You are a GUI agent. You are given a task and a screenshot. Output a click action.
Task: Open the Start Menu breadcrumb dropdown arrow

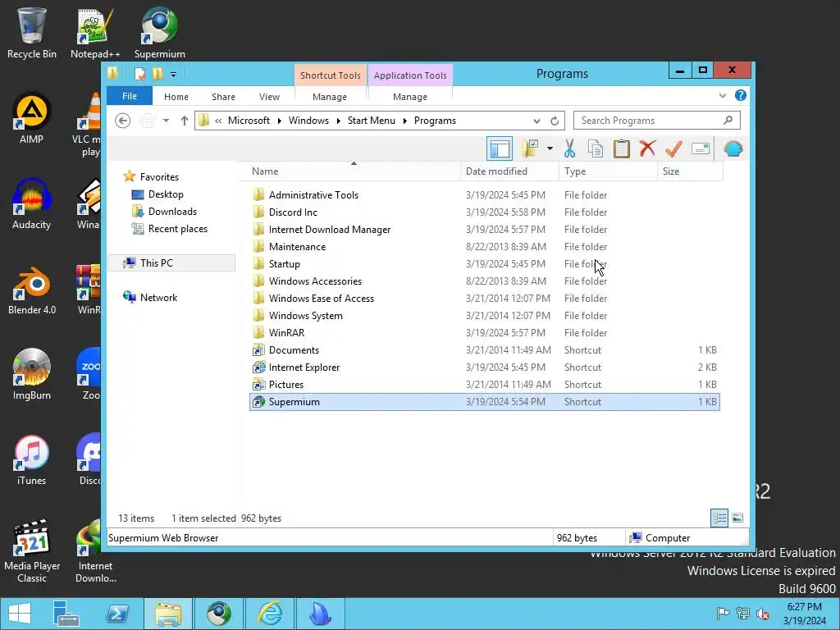click(x=404, y=121)
